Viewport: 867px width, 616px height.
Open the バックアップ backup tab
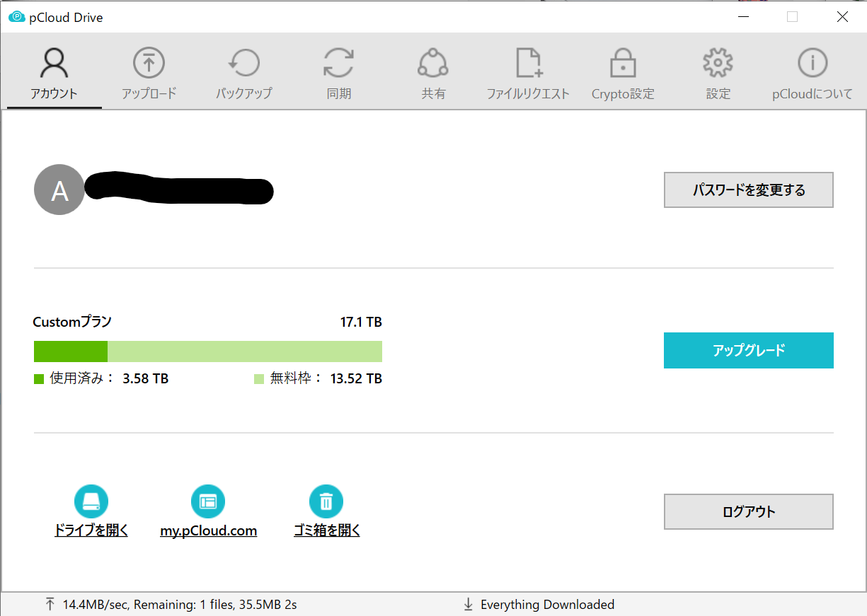243,73
